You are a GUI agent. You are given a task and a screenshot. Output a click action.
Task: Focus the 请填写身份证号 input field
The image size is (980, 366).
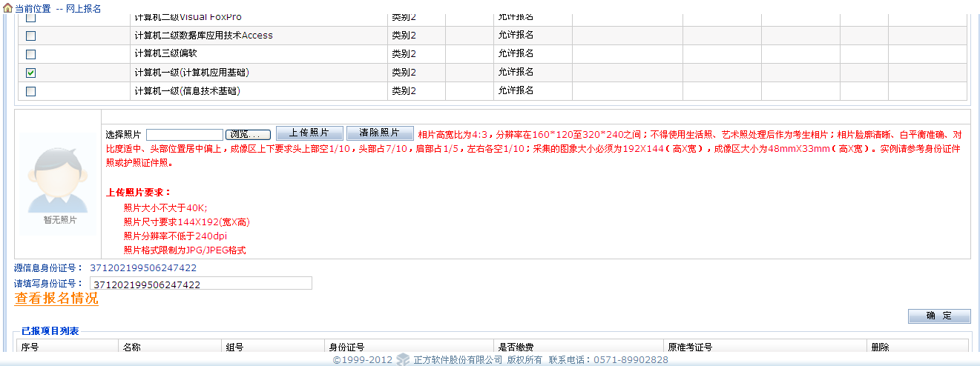click(200, 284)
